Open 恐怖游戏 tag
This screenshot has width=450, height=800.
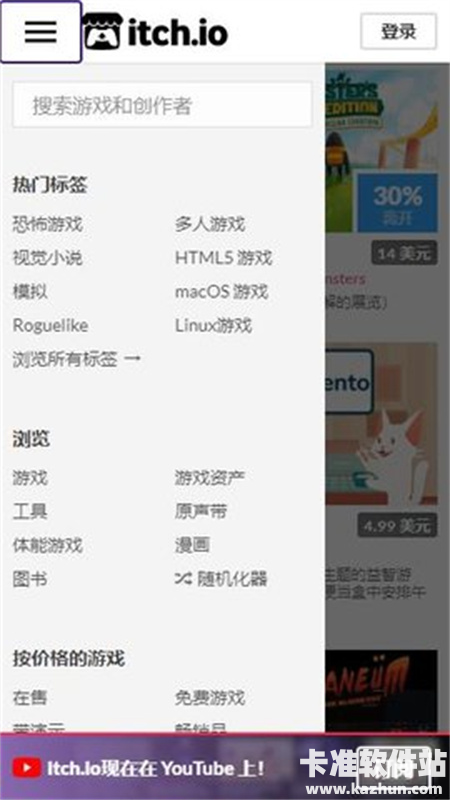pyautogui.click(x=47, y=224)
